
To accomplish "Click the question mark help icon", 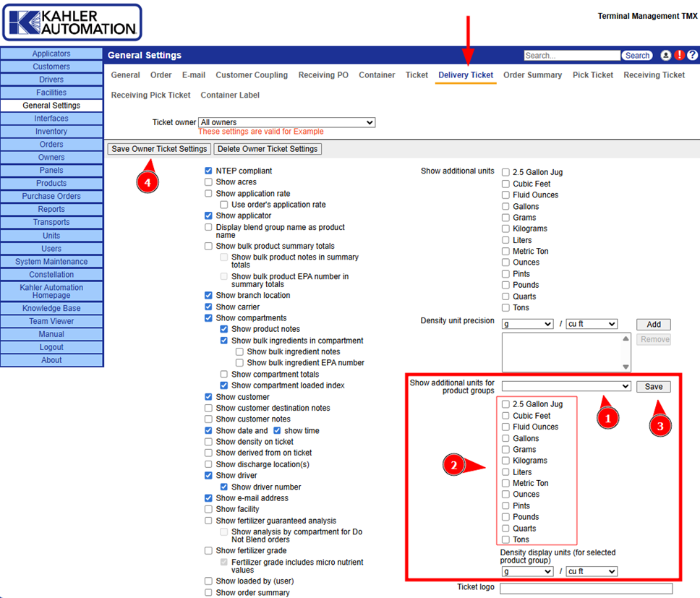I will (692, 56).
